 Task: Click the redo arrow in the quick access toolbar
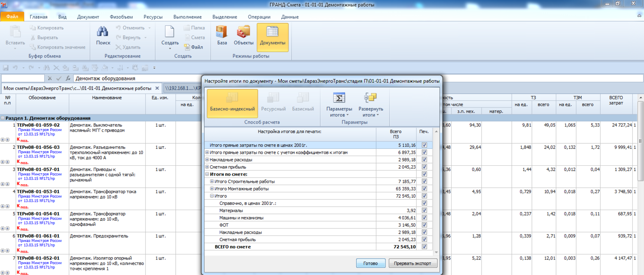(x=31, y=68)
